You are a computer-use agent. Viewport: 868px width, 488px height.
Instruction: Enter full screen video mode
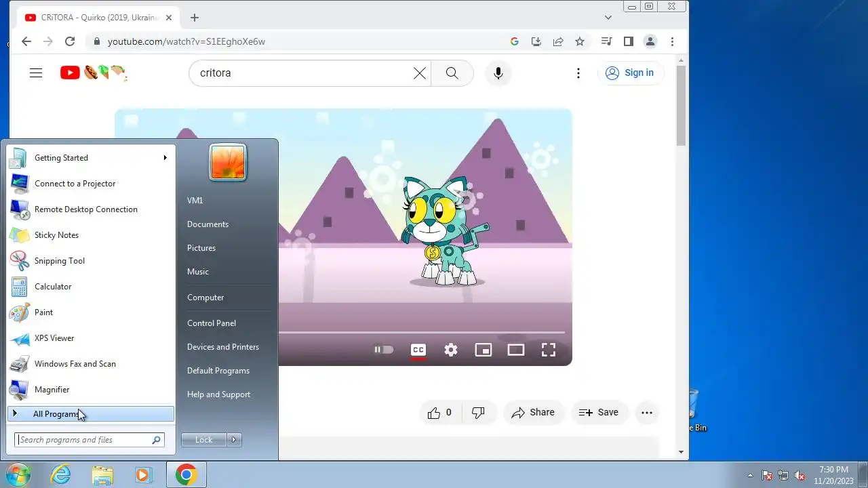(549, 350)
